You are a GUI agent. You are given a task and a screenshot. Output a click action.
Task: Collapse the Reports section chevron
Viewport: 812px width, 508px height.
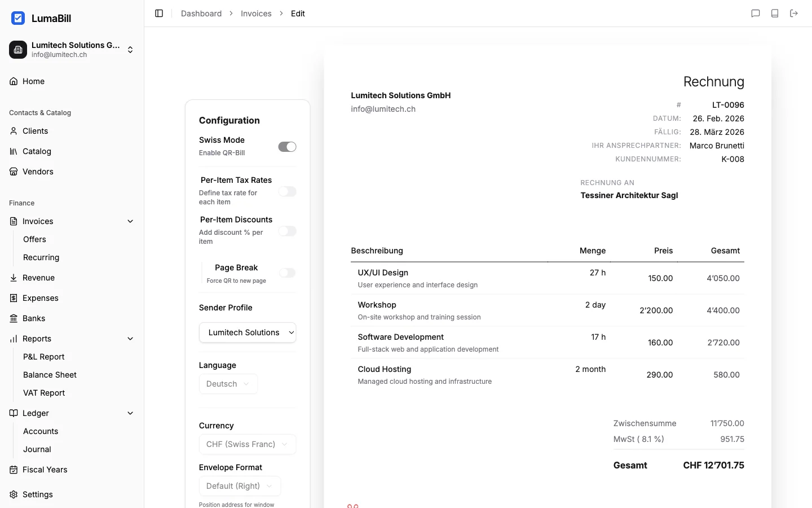(x=130, y=339)
